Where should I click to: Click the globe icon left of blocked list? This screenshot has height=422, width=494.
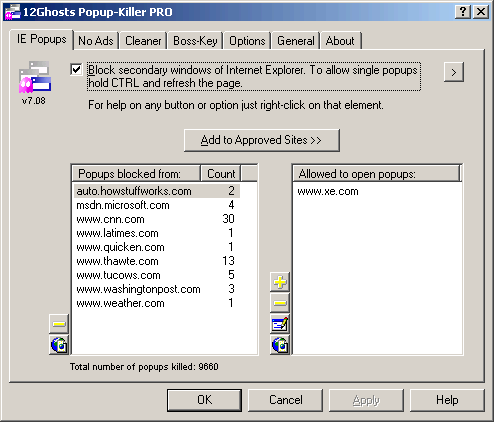pyautogui.click(x=59, y=344)
